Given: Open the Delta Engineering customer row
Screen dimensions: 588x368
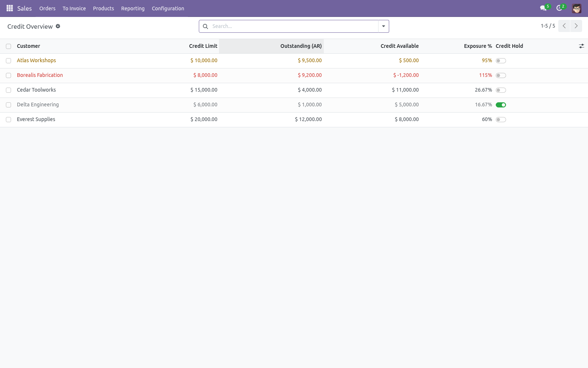Looking at the screenshot, I should coord(294,105).
